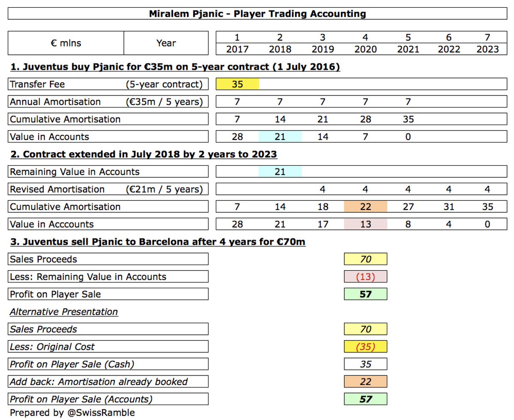Click the 70 directly above red (35)
The image size is (514, 420).
(x=365, y=329)
